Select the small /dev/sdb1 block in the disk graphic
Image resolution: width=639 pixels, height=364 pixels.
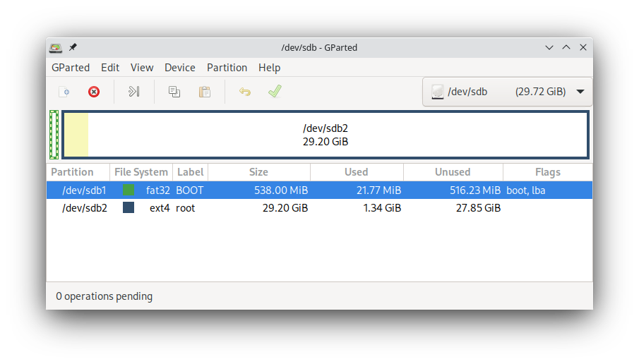tap(54, 135)
